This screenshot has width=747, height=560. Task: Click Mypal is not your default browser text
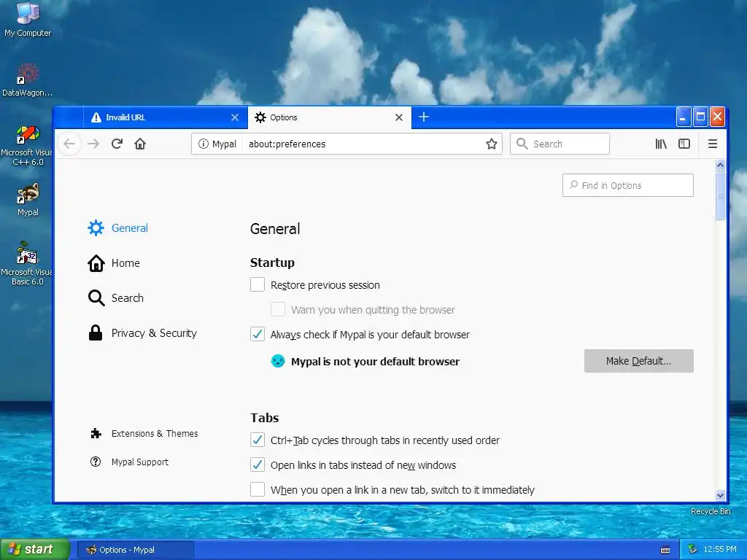tap(376, 362)
